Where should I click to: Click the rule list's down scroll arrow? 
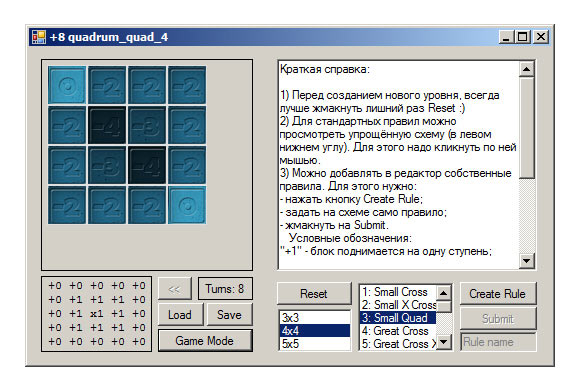tap(444, 342)
